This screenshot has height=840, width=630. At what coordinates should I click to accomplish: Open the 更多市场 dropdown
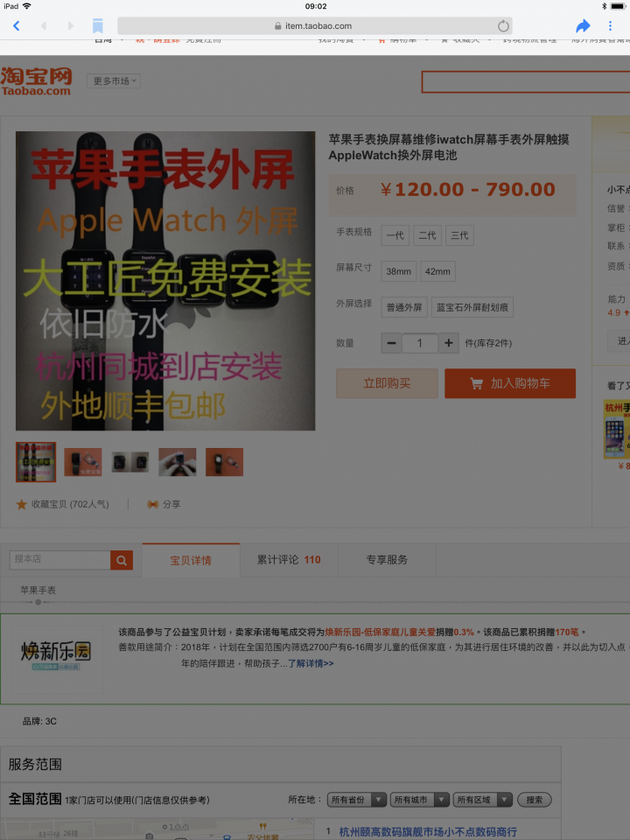coord(114,80)
